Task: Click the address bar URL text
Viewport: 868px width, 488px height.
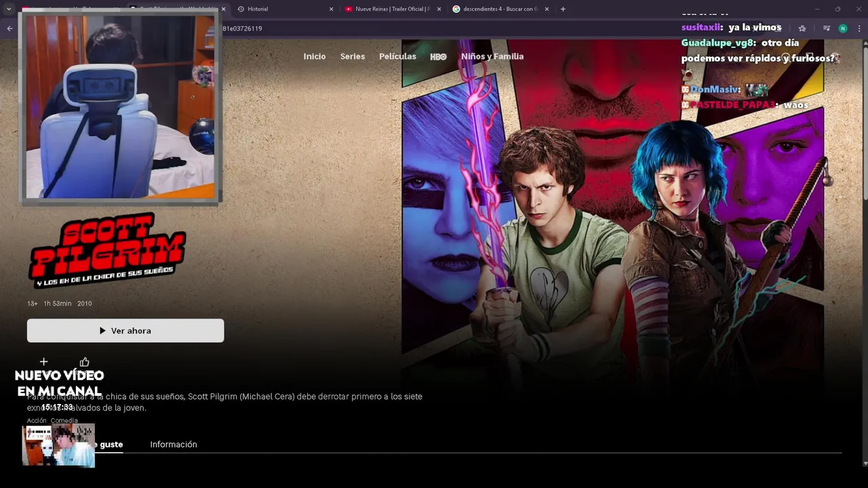Action: (242, 28)
